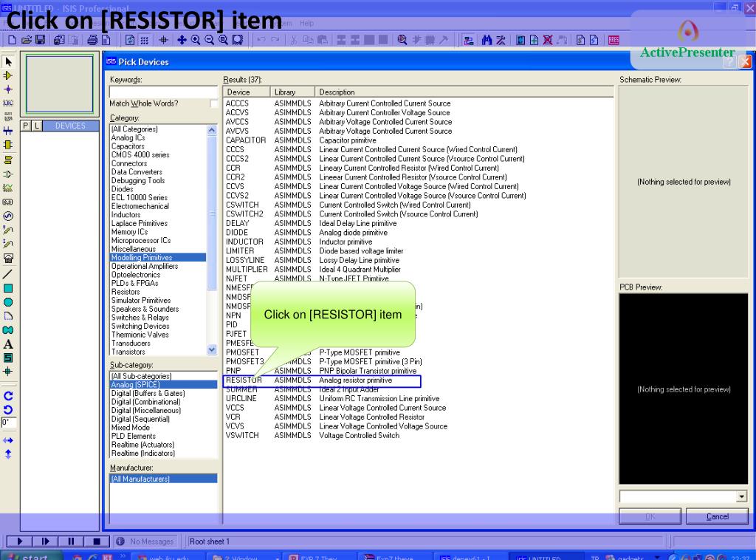This screenshot has width=756, height=560.
Task: Click the Pan (center at cursor) icon
Action: pos(182,40)
